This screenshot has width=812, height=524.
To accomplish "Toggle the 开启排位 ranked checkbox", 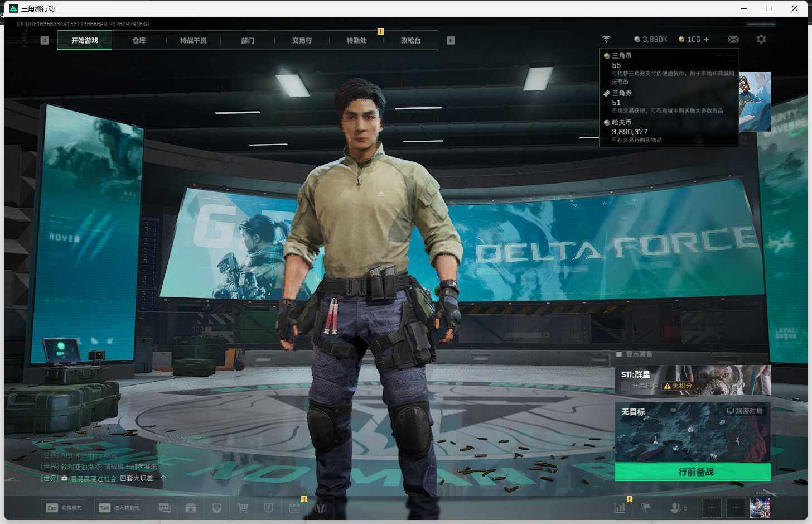I will 625,386.
